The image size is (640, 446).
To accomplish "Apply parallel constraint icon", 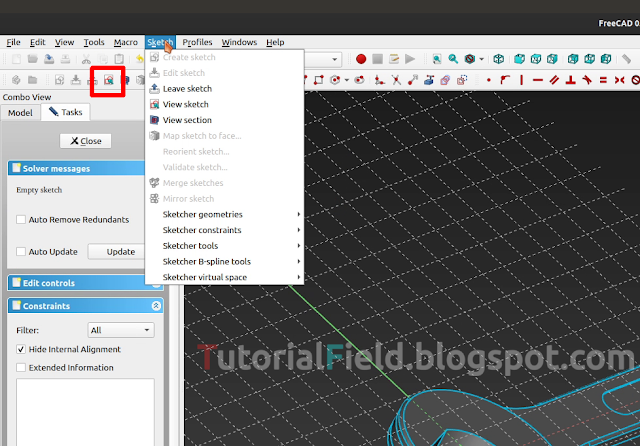I will [554, 80].
